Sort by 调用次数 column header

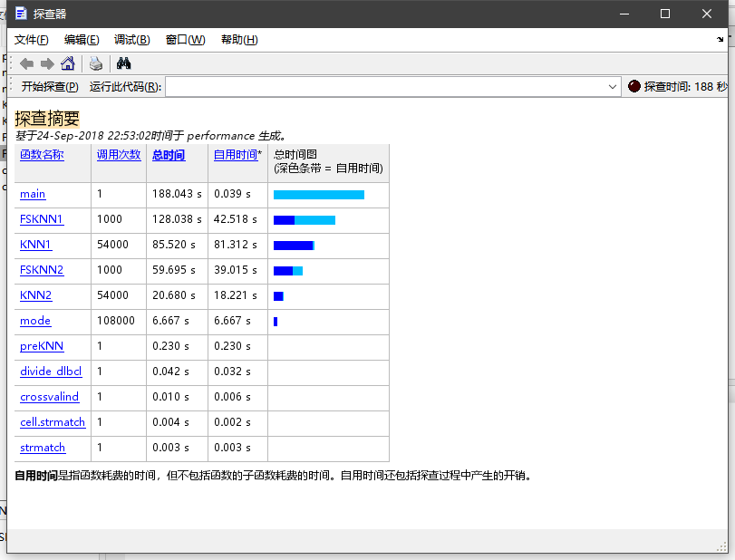click(119, 155)
